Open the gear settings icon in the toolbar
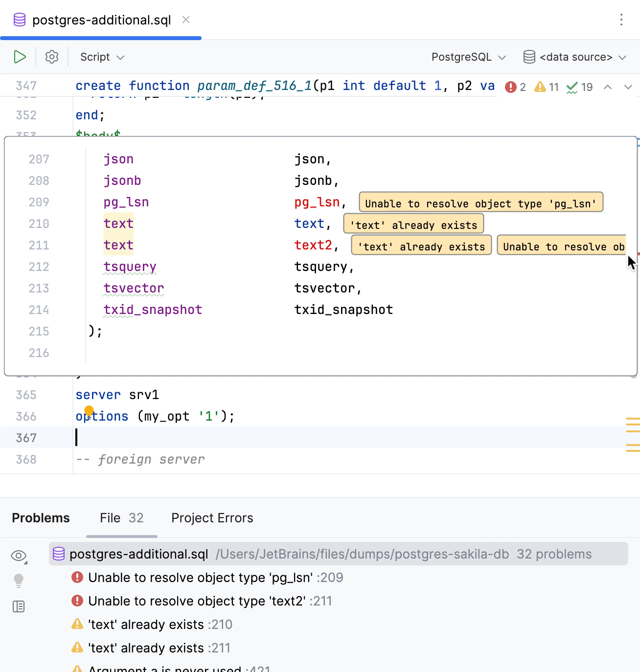Image resolution: width=640 pixels, height=672 pixels. point(52,57)
